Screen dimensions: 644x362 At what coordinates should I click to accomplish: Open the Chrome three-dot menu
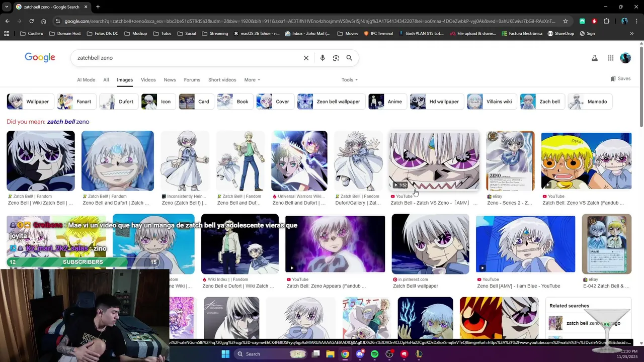[x=636, y=21]
